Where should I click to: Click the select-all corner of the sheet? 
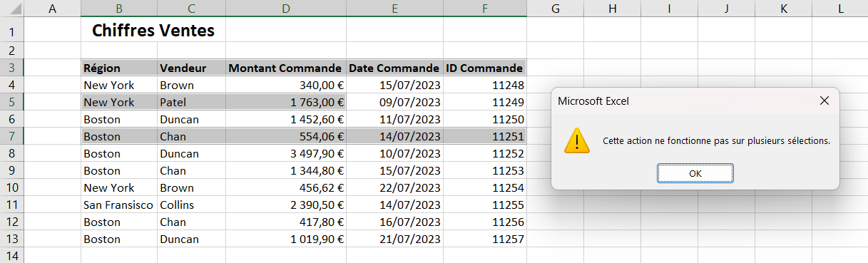(12, 9)
